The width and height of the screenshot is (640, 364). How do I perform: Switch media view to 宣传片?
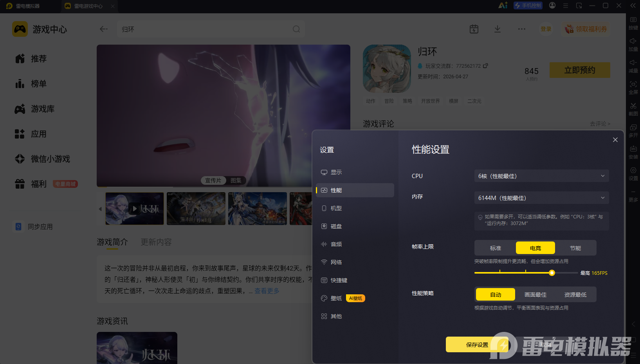213,180
